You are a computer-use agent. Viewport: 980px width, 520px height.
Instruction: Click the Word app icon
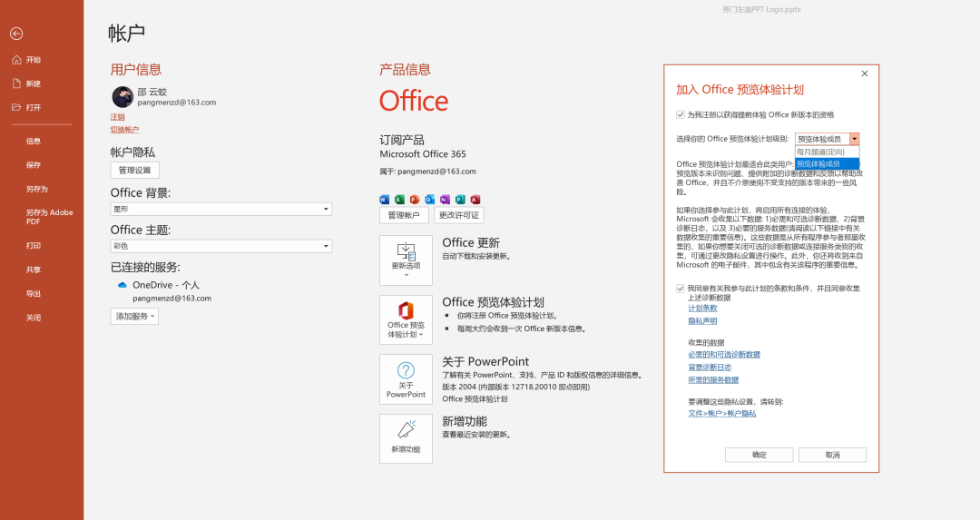click(x=385, y=200)
